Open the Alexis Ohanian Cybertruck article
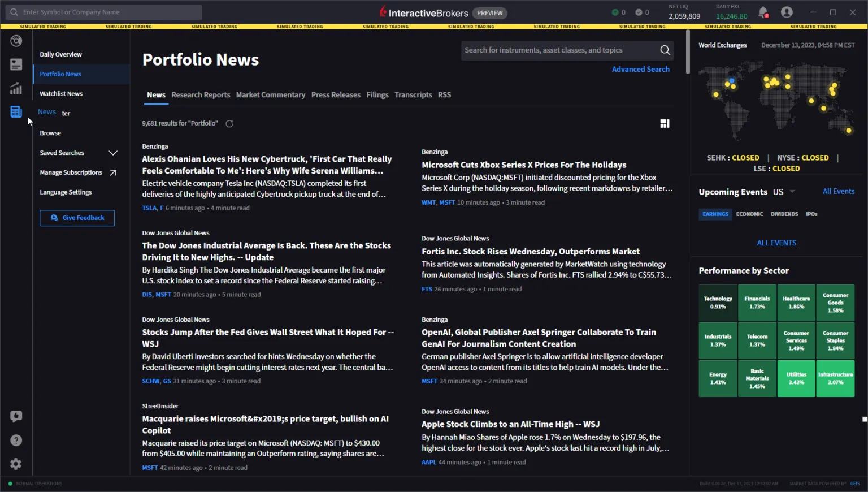This screenshot has width=868, height=492. [267, 165]
